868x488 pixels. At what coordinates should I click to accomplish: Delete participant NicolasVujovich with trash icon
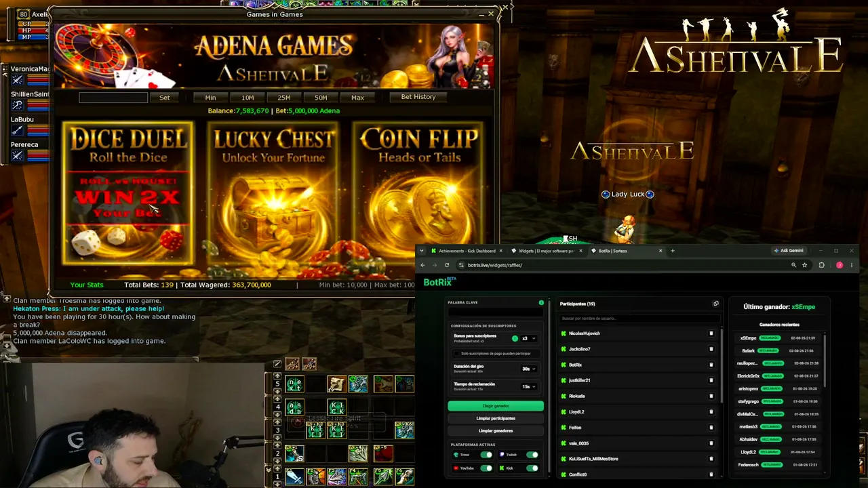click(711, 333)
